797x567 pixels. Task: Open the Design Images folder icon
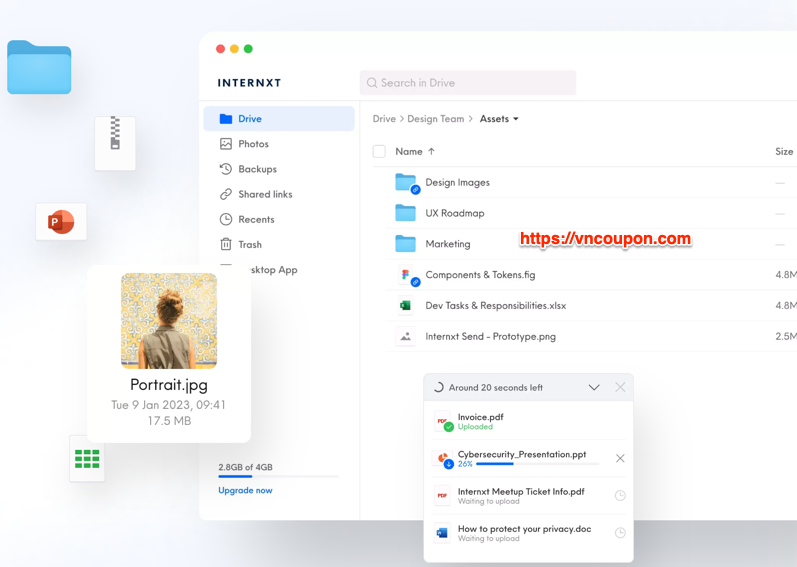click(x=406, y=183)
